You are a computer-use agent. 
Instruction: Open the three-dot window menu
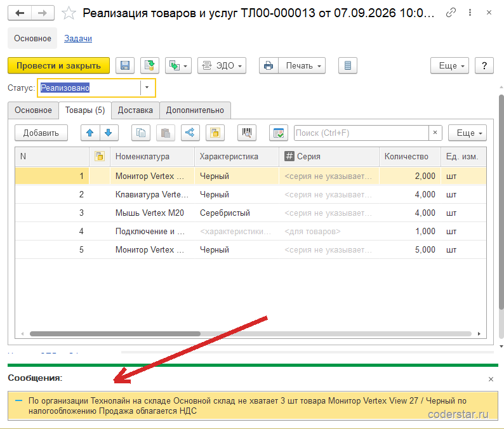[x=470, y=13]
